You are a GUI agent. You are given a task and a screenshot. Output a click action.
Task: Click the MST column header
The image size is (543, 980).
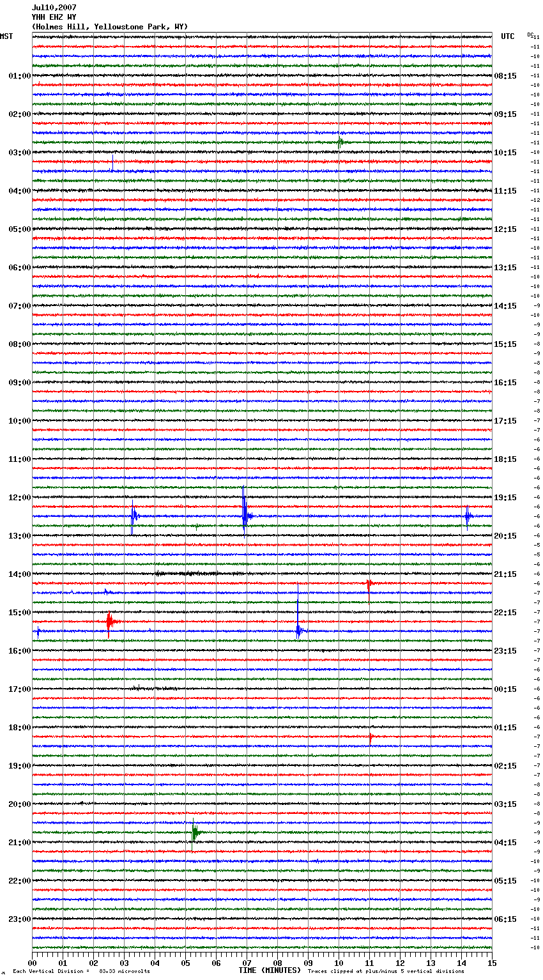[x=6, y=36]
